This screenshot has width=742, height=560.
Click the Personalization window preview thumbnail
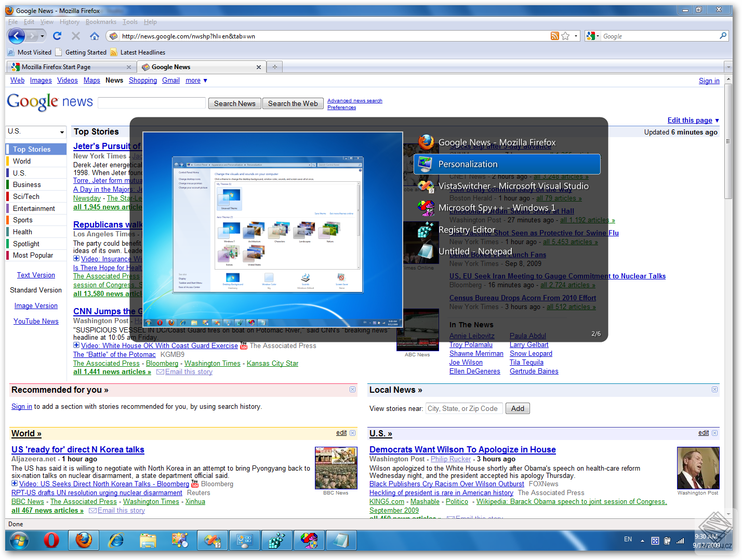pos(273,229)
